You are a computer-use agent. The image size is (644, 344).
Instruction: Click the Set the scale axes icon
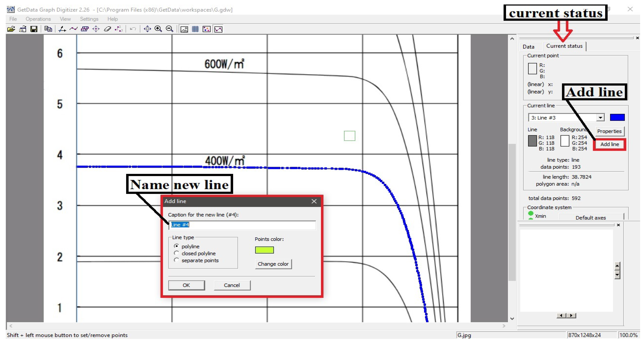click(62, 29)
